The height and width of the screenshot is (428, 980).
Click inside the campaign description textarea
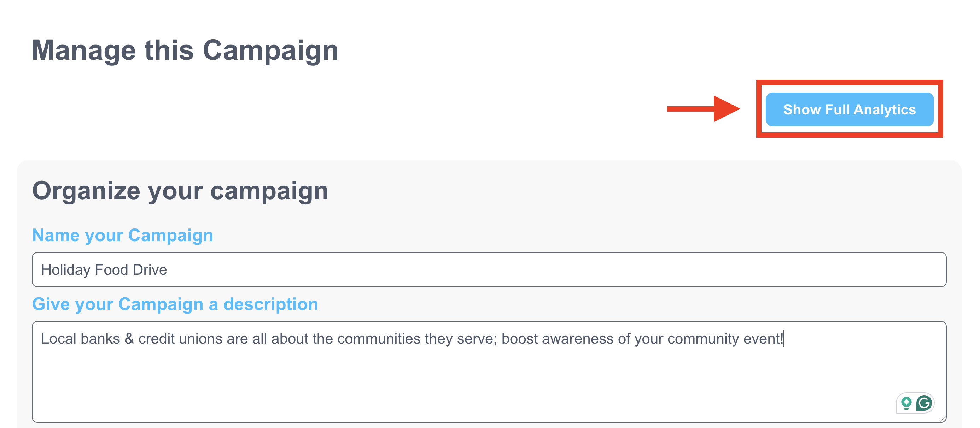pos(489,372)
